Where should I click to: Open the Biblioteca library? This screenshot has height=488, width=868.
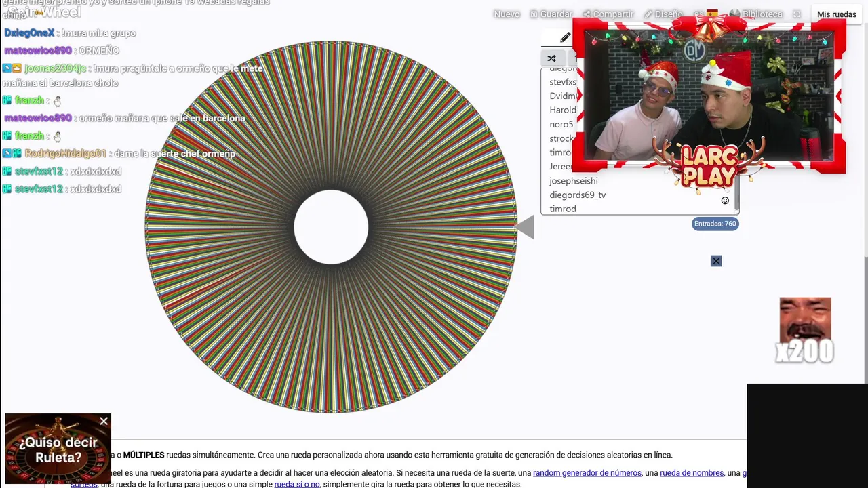pos(755,14)
